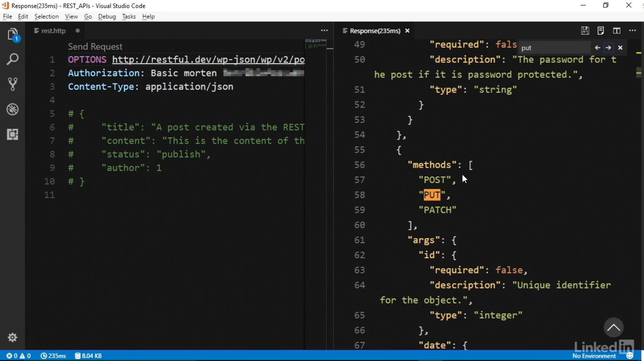Select No Environment in status bar
The image size is (644, 361).
[594, 356]
